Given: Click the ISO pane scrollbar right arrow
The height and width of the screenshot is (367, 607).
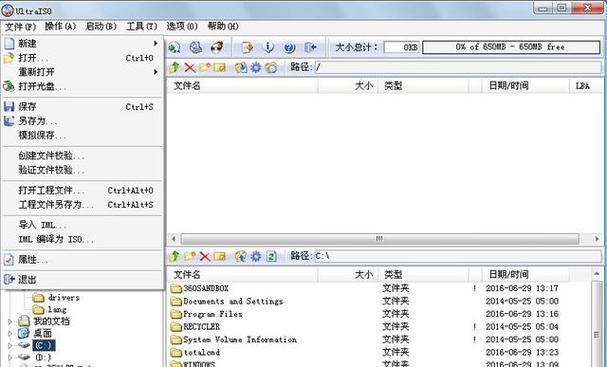Looking at the screenshot, I should click(x=597, y=238).
